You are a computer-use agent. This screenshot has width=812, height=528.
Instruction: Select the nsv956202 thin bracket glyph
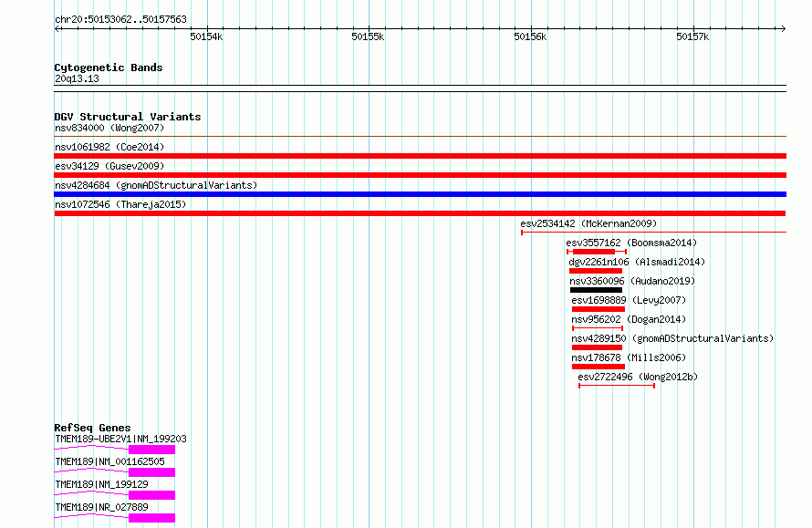597,328
